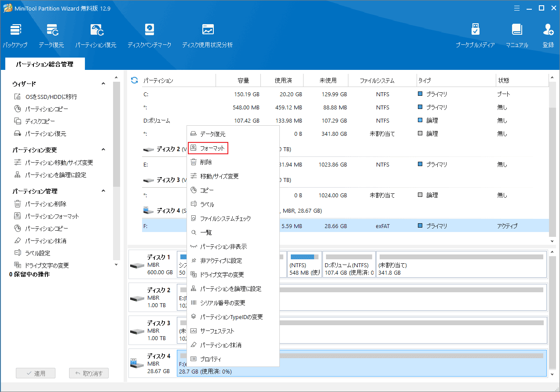Screen dimensions: 560x392
Task: Start the ディスクベンチマーク disk benchmark
Action: coord(150,36)
